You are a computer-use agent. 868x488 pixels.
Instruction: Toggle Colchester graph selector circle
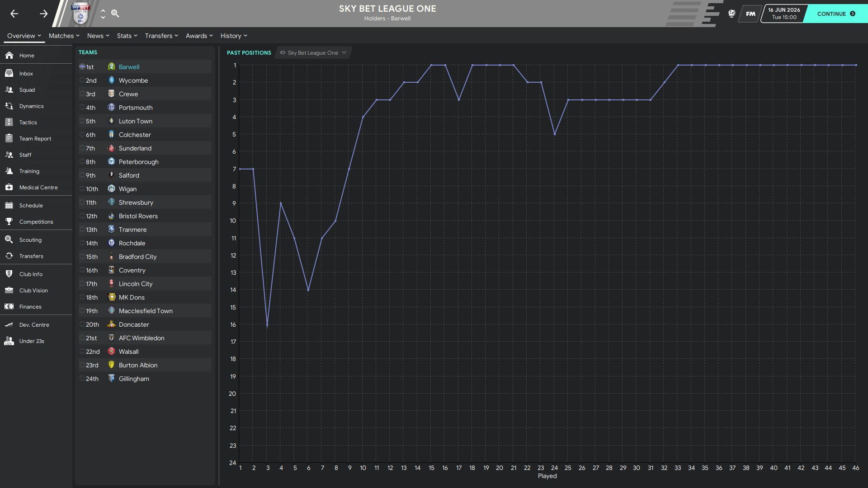82,135
